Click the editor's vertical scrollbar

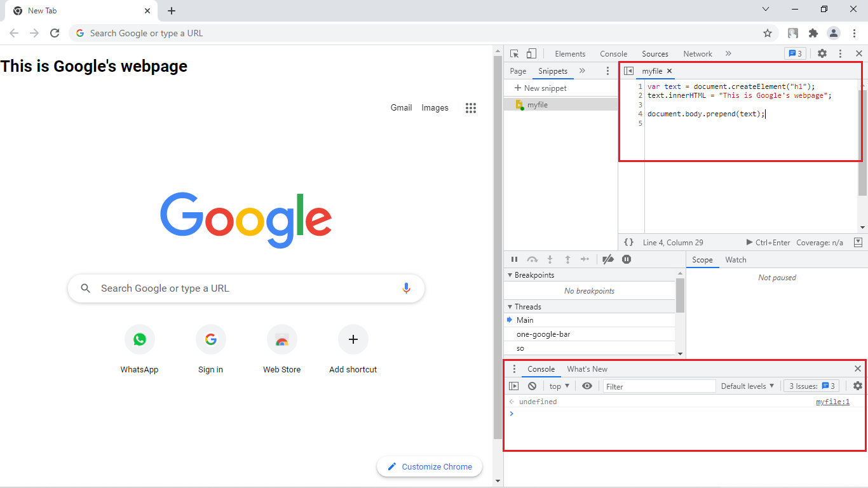click(862, 143)
